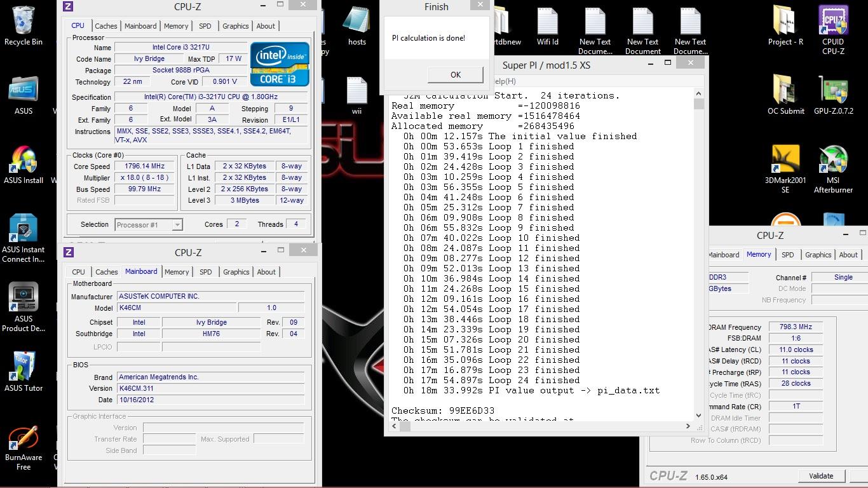Select Graphics tab in Mainboard CPU-Z window

236,272
